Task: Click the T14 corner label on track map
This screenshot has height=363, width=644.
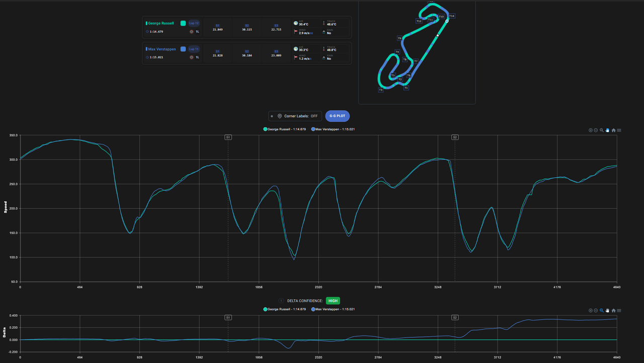Action: click(x=452, y=16)
